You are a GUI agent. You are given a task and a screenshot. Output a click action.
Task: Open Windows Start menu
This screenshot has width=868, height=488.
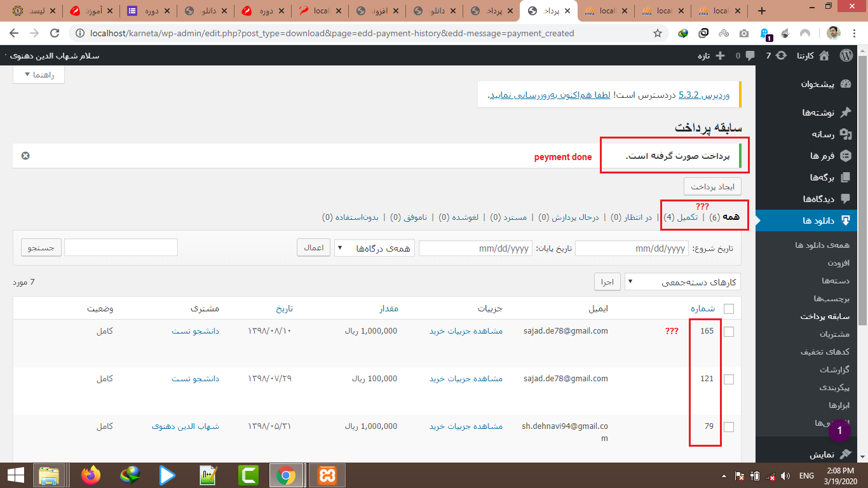point(15,475)
